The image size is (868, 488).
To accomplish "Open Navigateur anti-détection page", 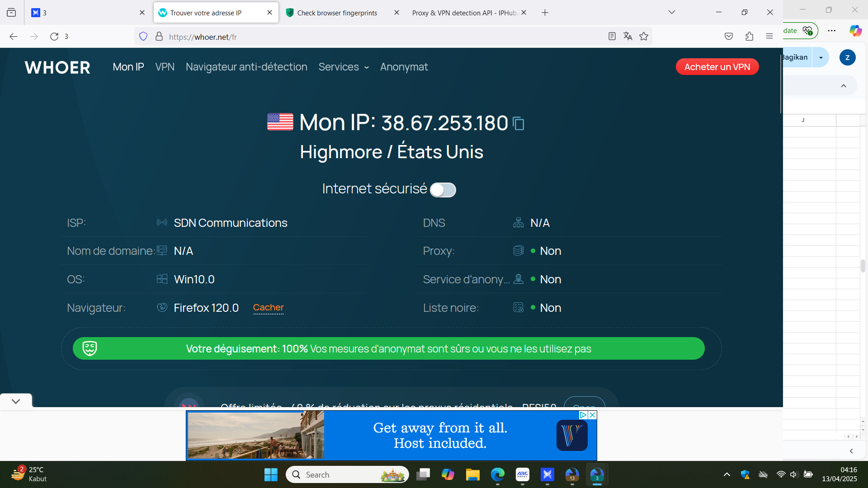I will (246, 67).
